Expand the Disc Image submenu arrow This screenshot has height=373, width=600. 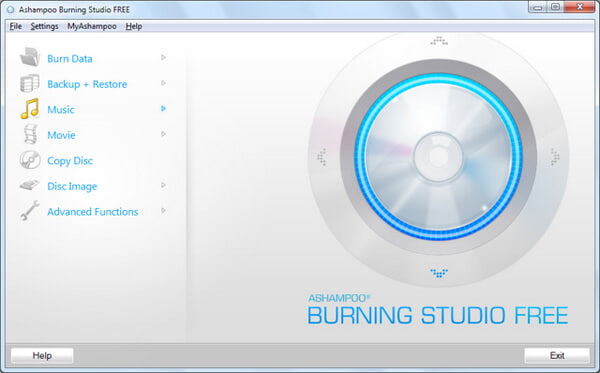163,185
